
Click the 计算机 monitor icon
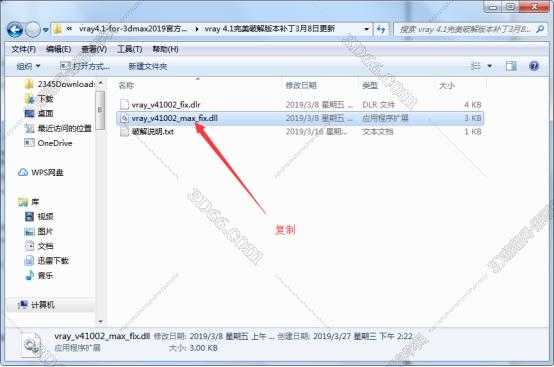pos(23,304)
